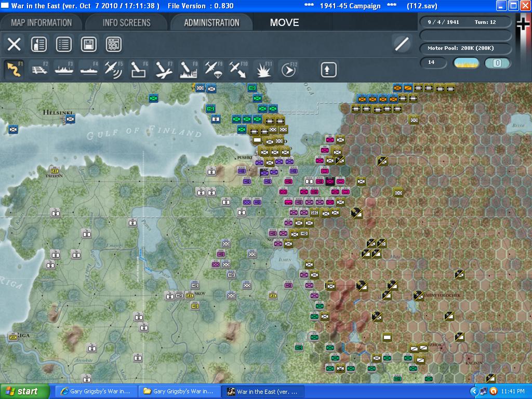Click the ILMEN lake label on map
Image resolution: width=532 pixels, height=399 pixels.
[x=285, y=260]
